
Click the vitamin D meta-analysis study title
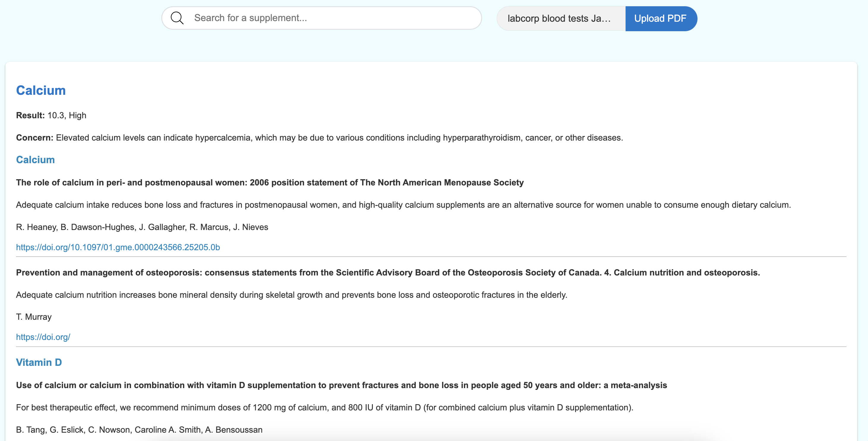click(x=341, y=385)
